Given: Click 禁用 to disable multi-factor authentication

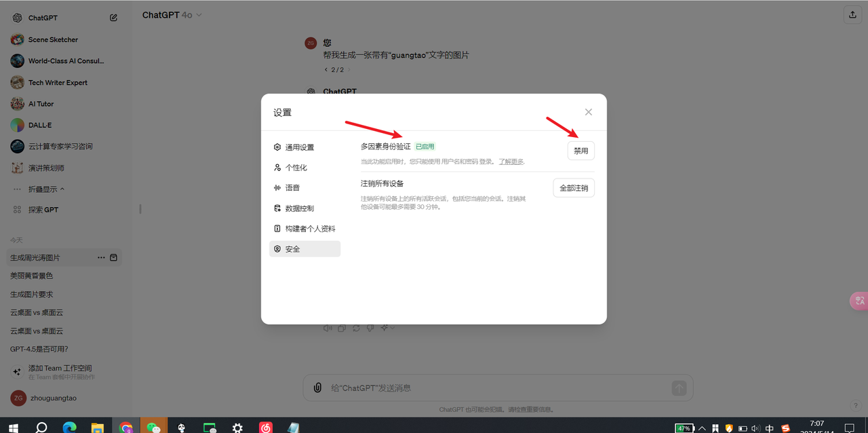Looking at the screenshot, I should tap(581, 151).
